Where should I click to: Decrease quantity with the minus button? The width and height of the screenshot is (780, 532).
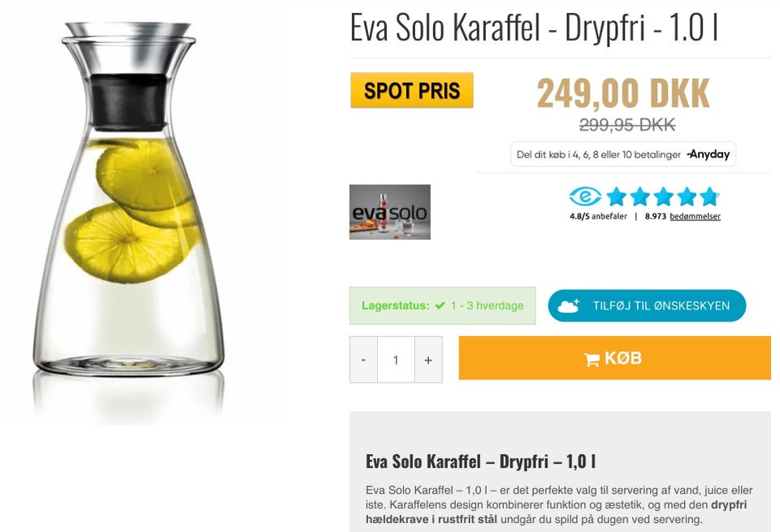coord(364,360)
